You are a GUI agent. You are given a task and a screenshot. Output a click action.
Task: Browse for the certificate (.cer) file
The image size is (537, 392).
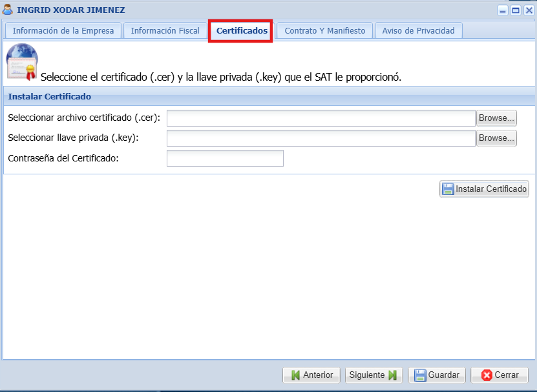pos(496,118)
